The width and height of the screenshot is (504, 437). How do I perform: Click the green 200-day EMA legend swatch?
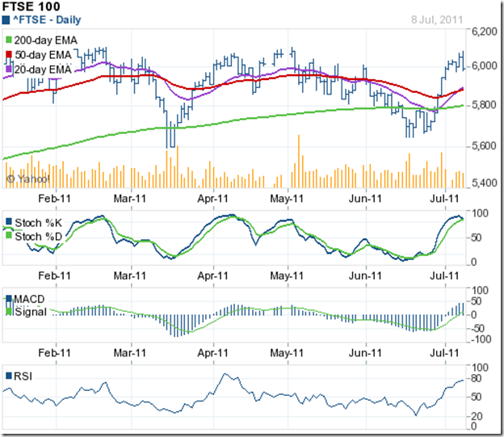click(8, 39)
